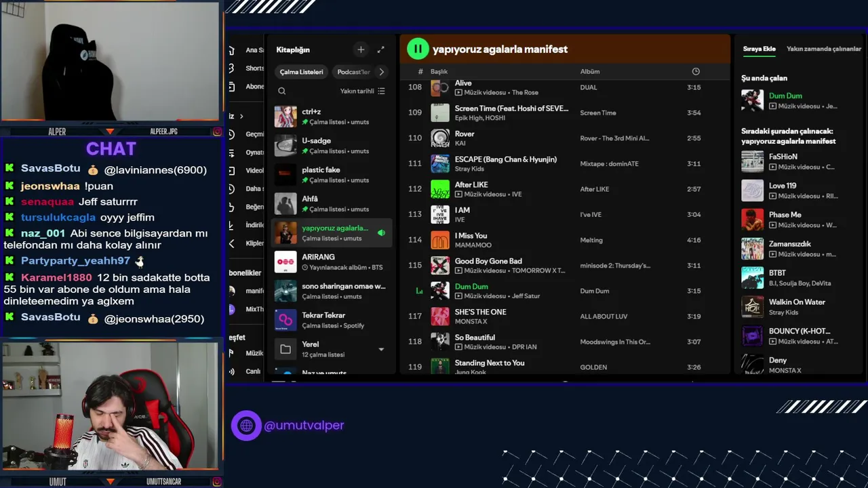Expand the Kitaplığın library panel icon
Screen dimensions: 868x488
(x=380, y=49)
